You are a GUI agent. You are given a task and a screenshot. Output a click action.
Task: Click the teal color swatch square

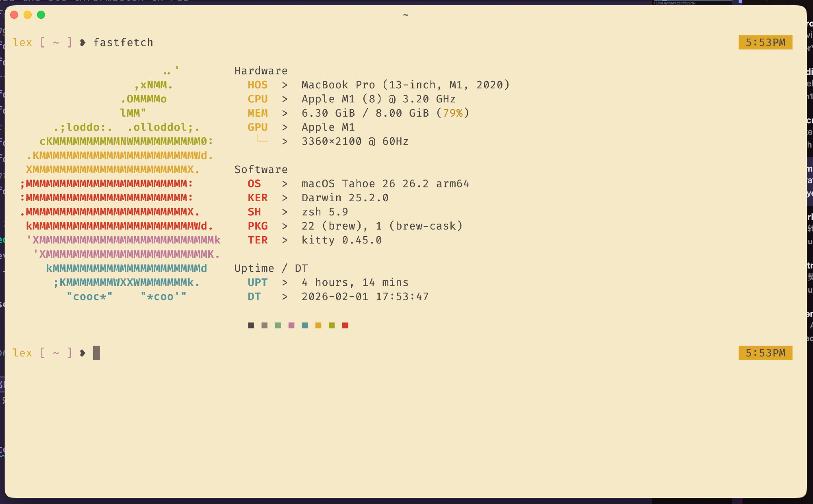pyautogui.click(x=305, y=325)
